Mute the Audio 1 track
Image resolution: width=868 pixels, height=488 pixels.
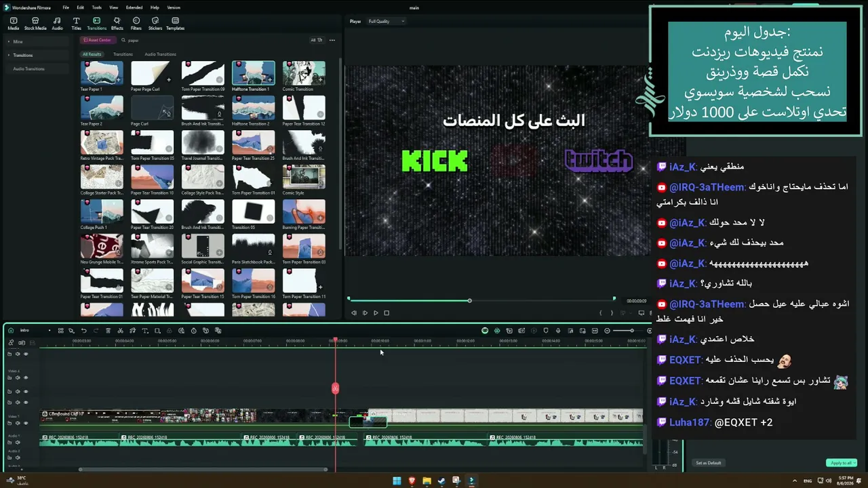tap(18, 444)
